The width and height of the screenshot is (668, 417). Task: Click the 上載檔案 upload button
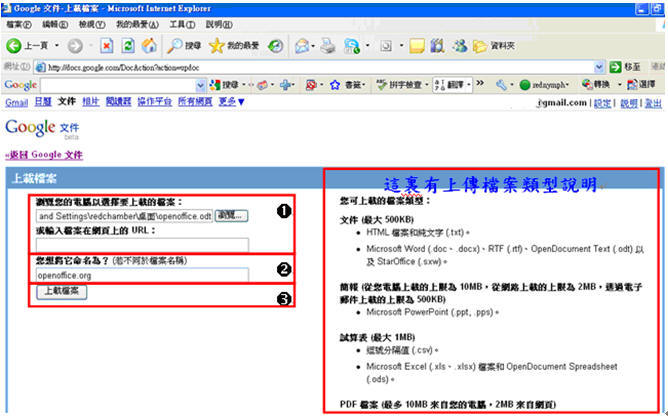coord(62,291)
